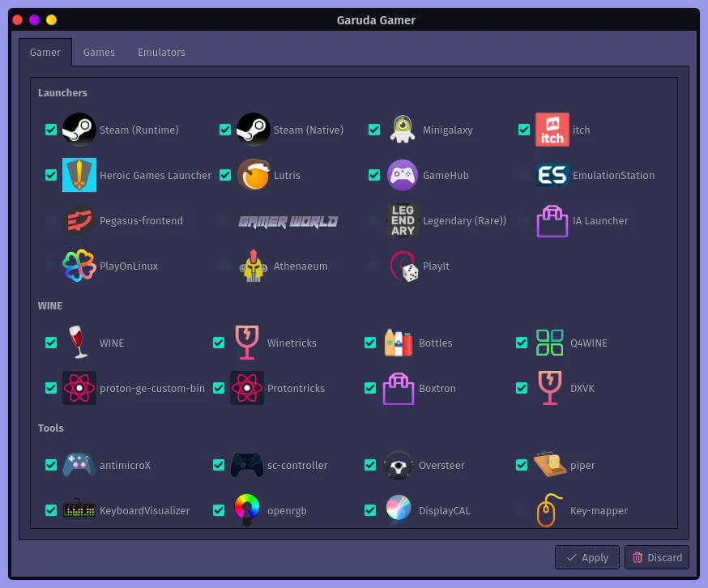708x588 pixels.
Task: Select the Gamer tab
Action: coord(45,53)
